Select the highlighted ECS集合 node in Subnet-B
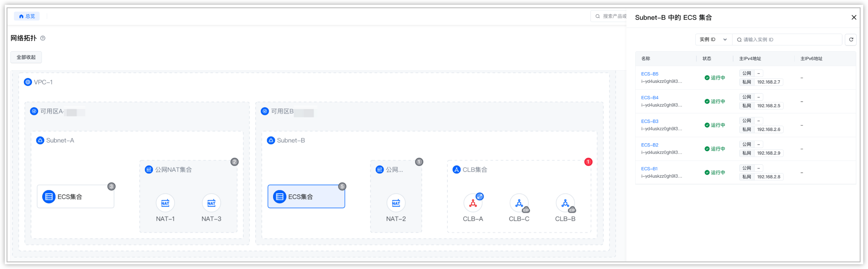 click(x=306, y=196)
